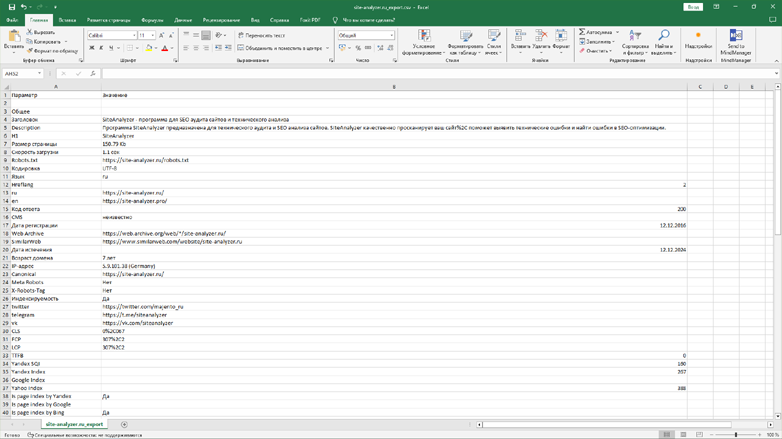Click the Fill (Заполнить) button

tap(597, 41)
